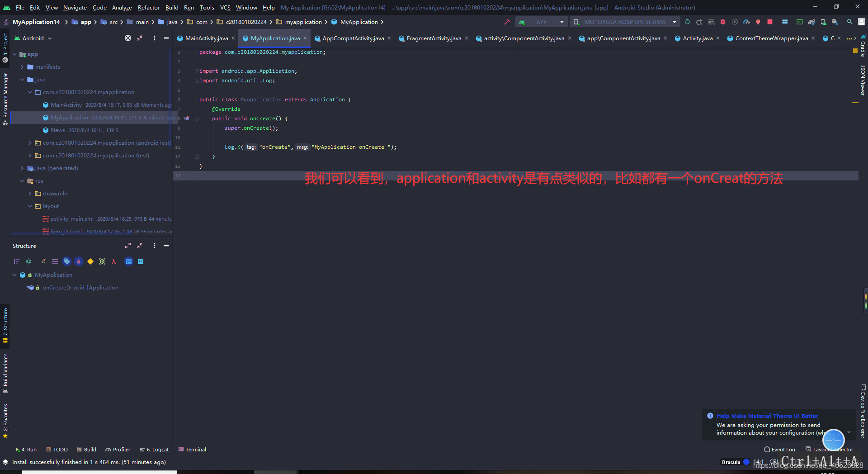
Task: Click the breakpoint gutter icon at line 8
Action: 186,118
